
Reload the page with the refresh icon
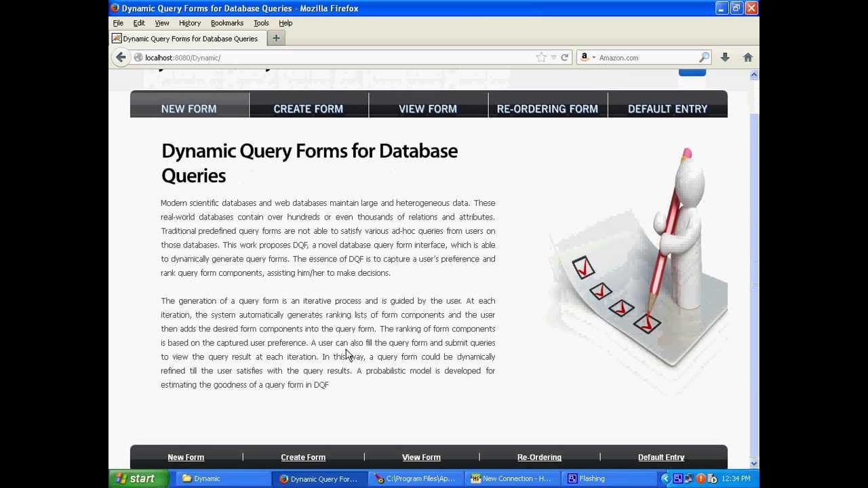[x=564, y=58]
